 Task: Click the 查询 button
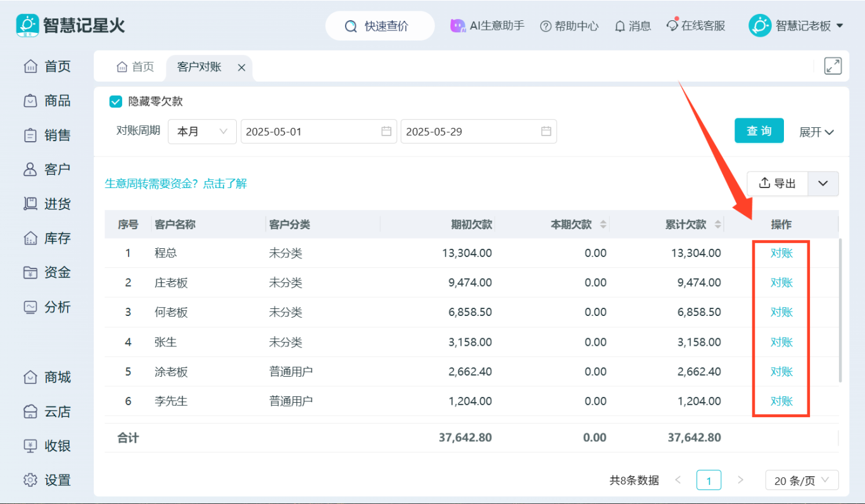click(759, 131)
